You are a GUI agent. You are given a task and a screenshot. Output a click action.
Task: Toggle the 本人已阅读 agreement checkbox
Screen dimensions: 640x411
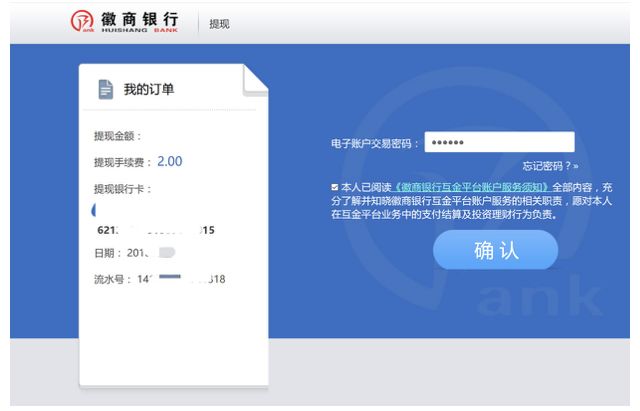(335, 187)
